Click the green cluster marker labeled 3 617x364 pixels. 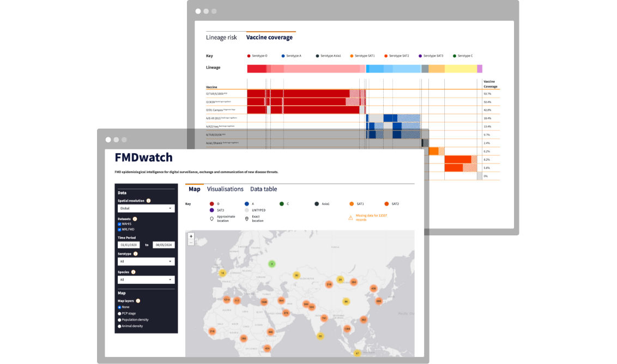[271, 264]
